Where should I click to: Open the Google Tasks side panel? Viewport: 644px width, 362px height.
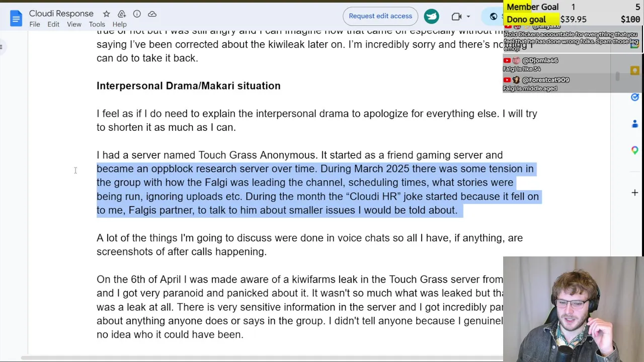click(634, 97)
